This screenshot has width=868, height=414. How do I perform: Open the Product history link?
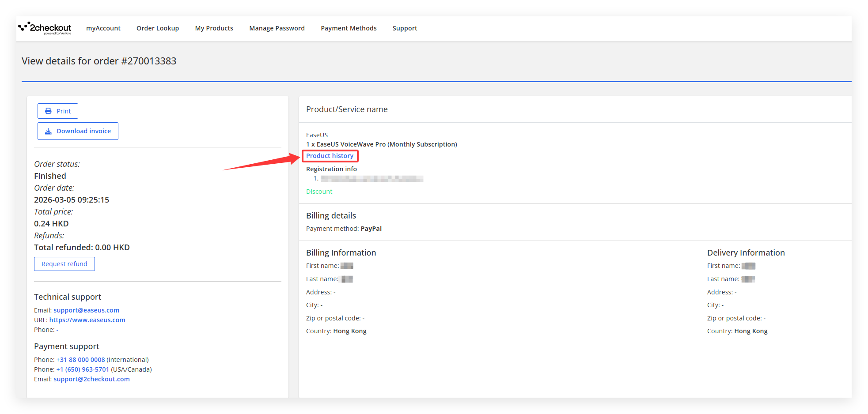(330, 156)
